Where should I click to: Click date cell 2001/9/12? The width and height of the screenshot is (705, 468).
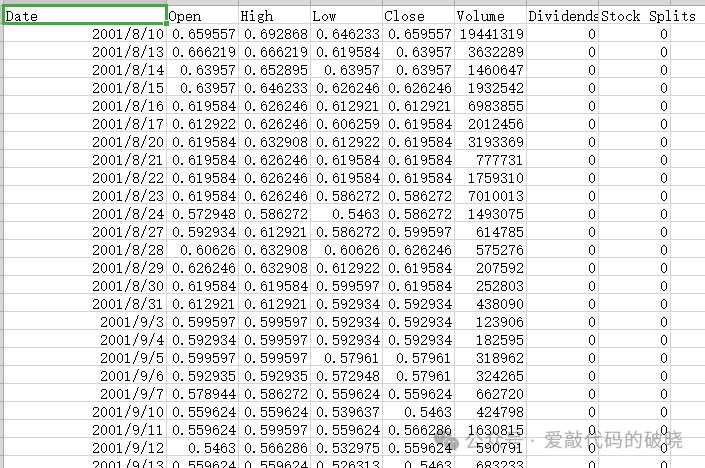coord(85,447)
